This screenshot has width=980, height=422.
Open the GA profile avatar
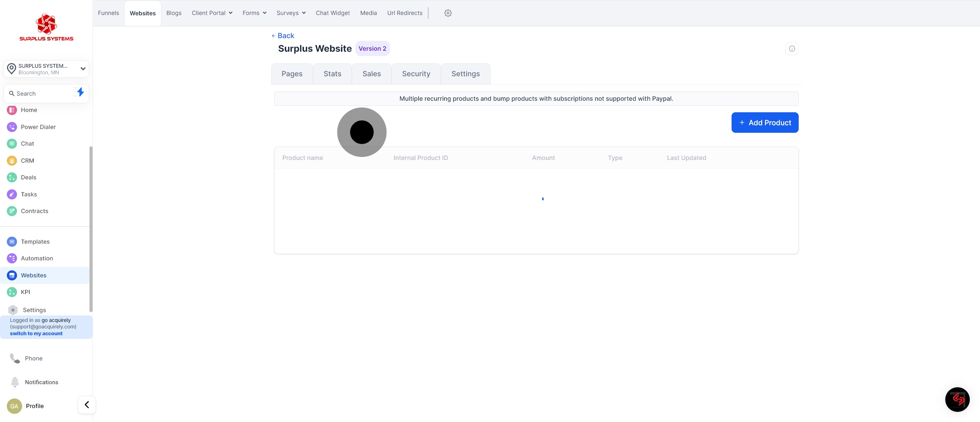point(14,406)
